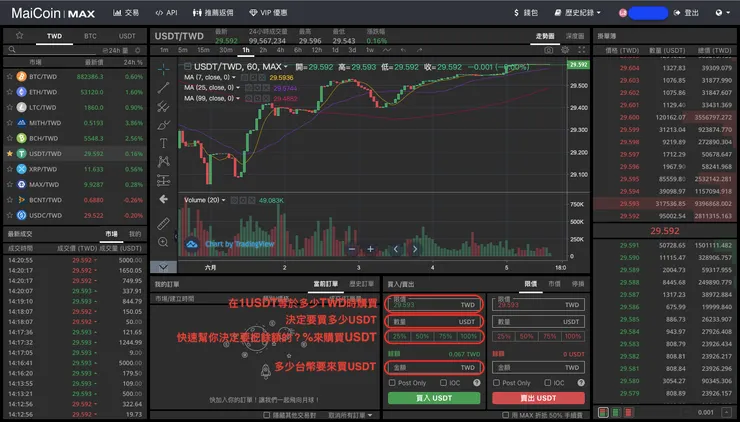Check IOC in the sell form
740x422 pixels.
547,383
